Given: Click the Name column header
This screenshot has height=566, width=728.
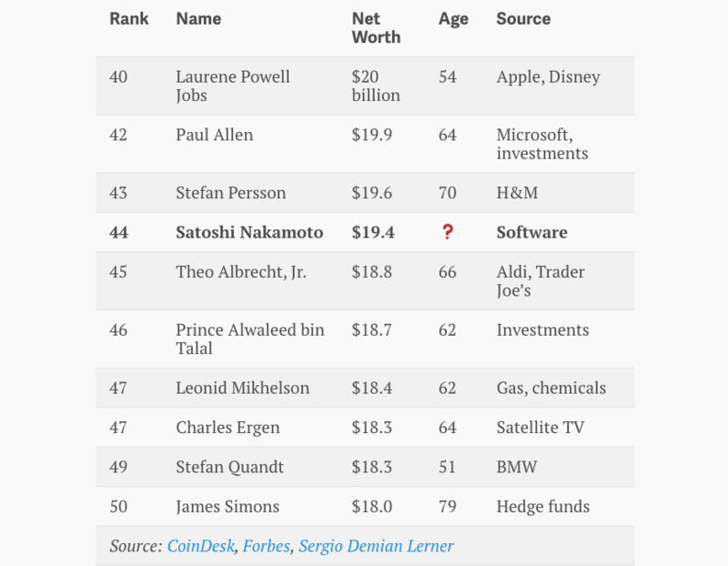Looking at the screenshot, I should pos(198,18).
